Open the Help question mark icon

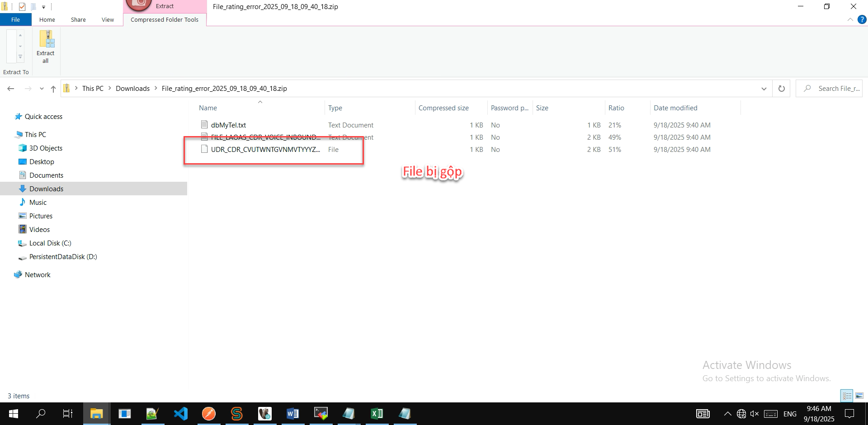tap(862, 19)
